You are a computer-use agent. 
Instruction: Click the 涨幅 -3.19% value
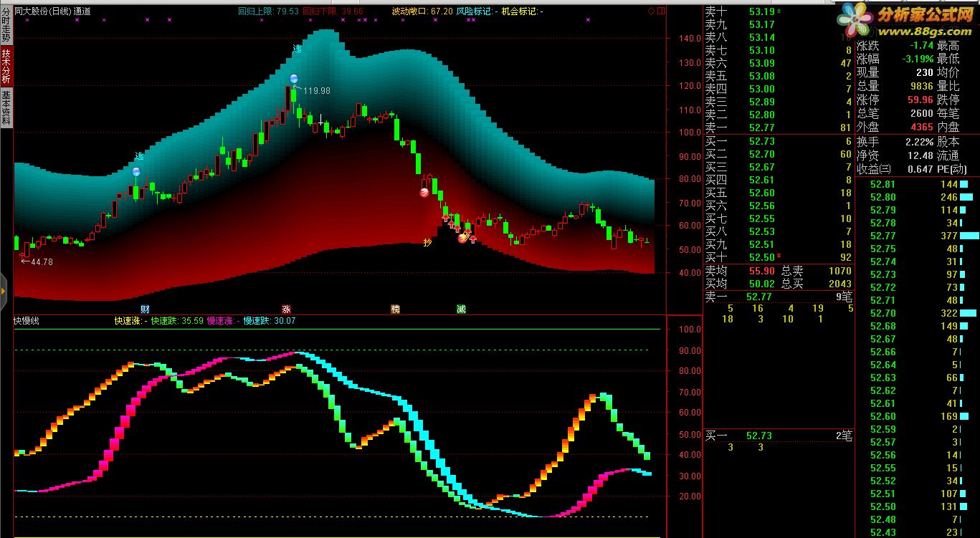point(918,59)
